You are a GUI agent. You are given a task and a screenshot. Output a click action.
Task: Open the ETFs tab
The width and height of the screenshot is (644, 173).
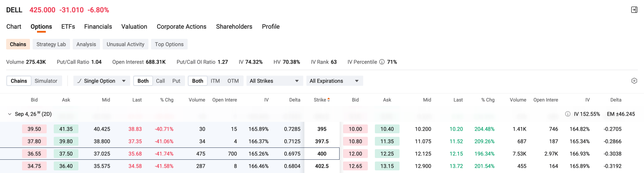click(68, 26)
